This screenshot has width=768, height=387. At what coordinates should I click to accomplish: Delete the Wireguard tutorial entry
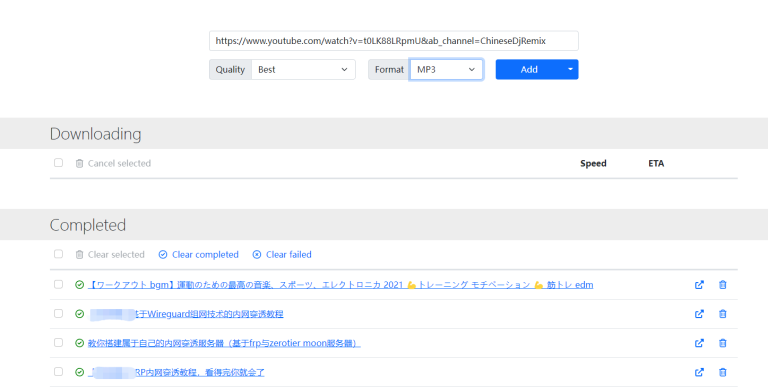point(722,314)
